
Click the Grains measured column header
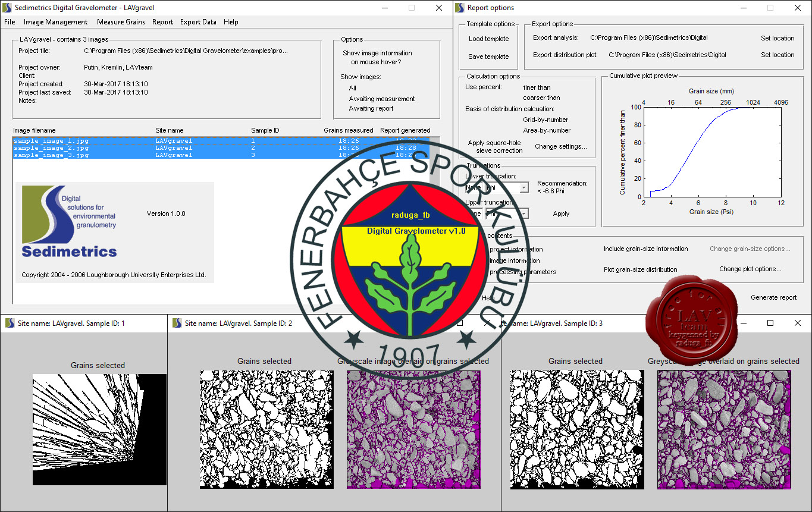click(349, 130)
